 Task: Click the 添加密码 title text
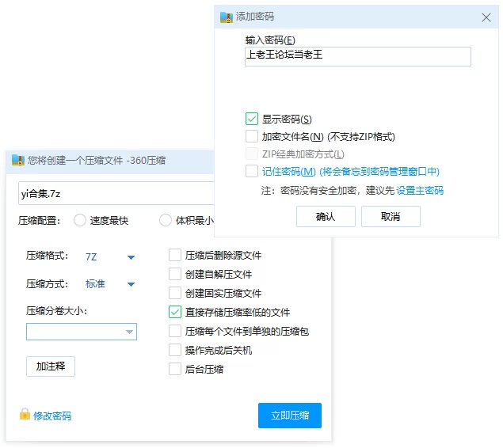pyautogui.click(x=255, y=17)
